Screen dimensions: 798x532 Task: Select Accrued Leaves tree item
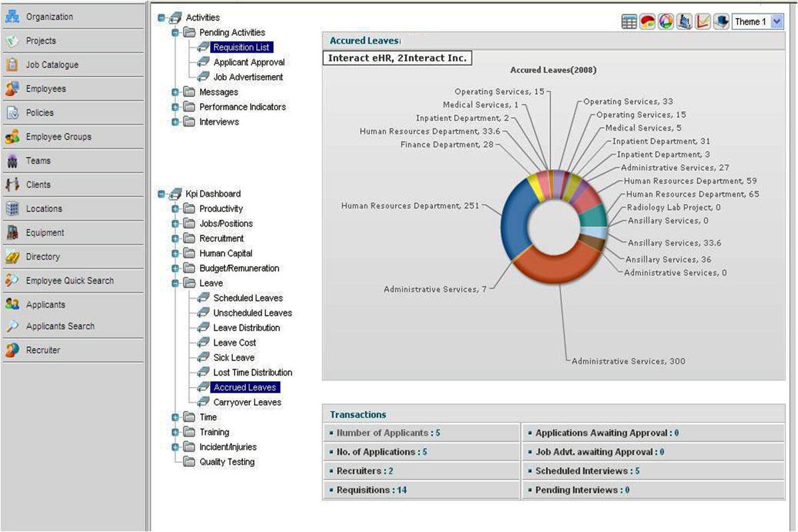[245, 387]
